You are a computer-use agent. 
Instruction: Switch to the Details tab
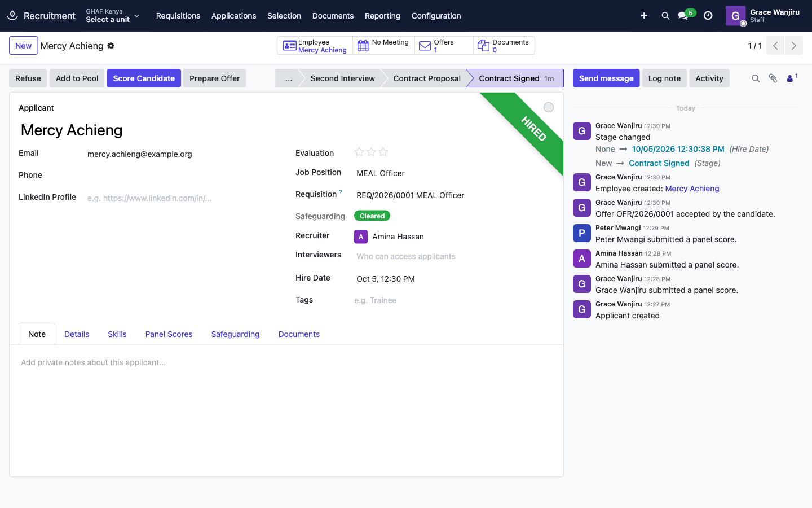pyautogui.click(x=77, y=334)
